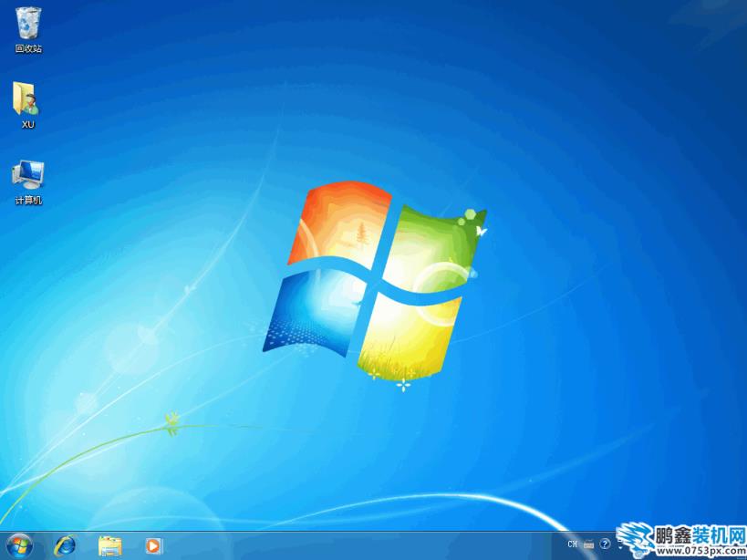Launch Internet Explorer from the taskbar
This screenshot has height=560, width=747.
(65, 545)
